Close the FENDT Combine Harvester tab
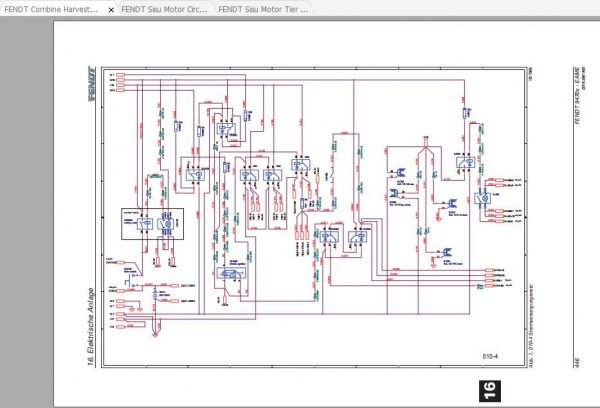Viewport: 600px width, 408px height. [x=111, y=10]
